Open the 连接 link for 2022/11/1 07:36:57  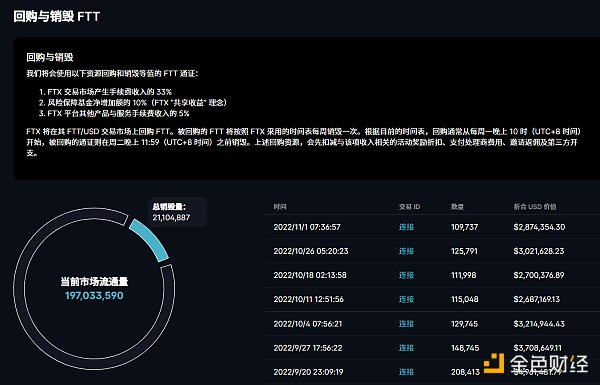[406, 227]
